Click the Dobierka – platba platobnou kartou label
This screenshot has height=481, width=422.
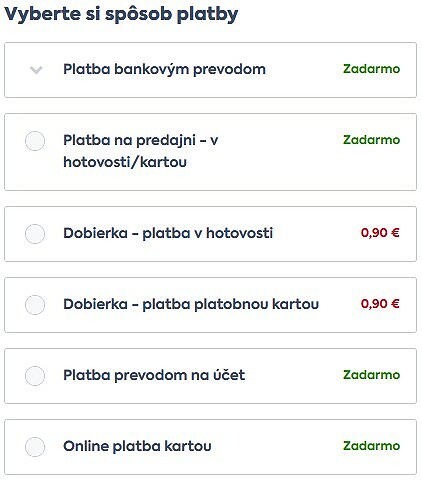(191, 304)
